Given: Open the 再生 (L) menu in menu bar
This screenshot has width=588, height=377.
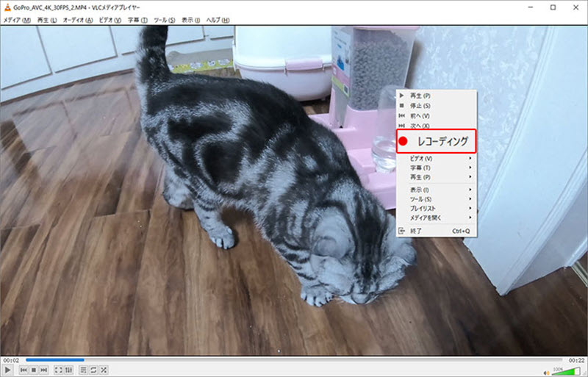Looking at the screenshot, I should tap(47, 21).
